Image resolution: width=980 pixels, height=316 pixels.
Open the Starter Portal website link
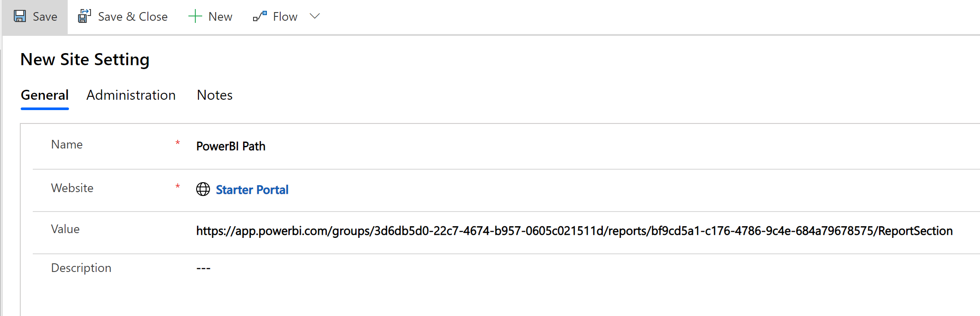pyautogui.click(x=252, y=190)
